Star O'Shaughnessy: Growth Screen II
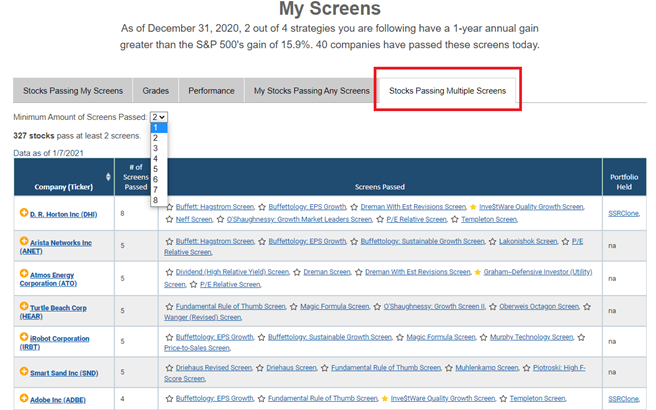Image resolution: width=656 pixels, height=410 pixels. point(377,307)
